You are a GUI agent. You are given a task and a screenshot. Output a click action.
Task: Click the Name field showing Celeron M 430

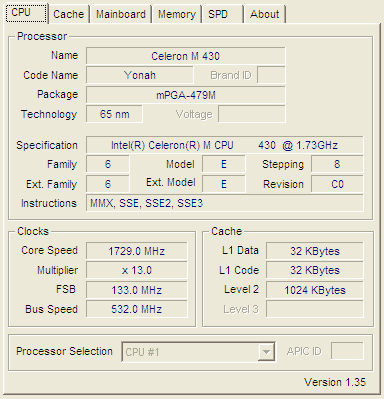186,56
